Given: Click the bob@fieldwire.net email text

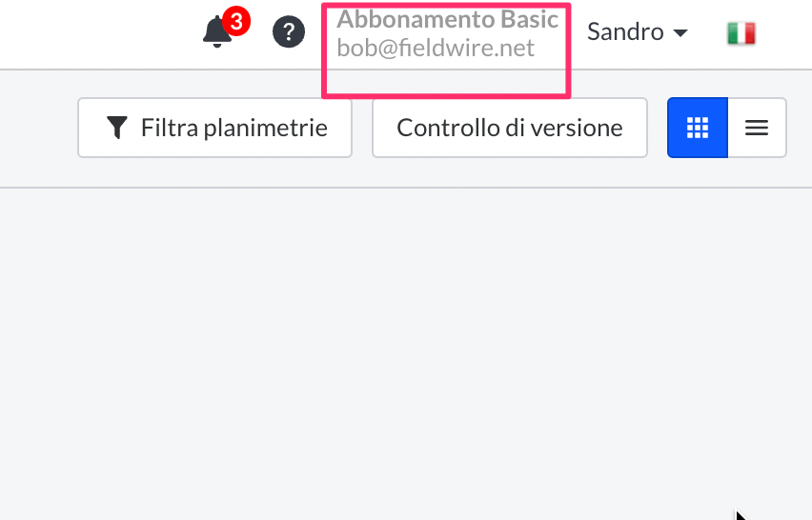Looking at the screenshot, I should (435, 49).
